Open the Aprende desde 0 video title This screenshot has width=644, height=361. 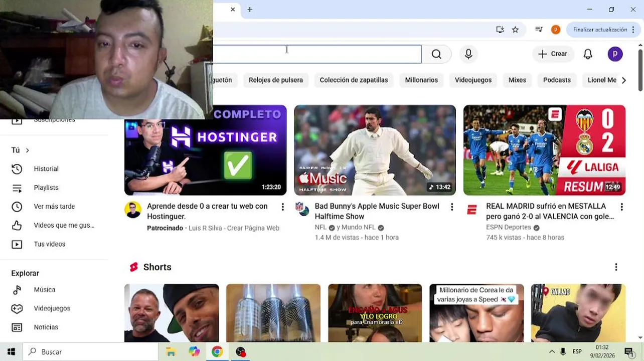click(x=207, y=211)
